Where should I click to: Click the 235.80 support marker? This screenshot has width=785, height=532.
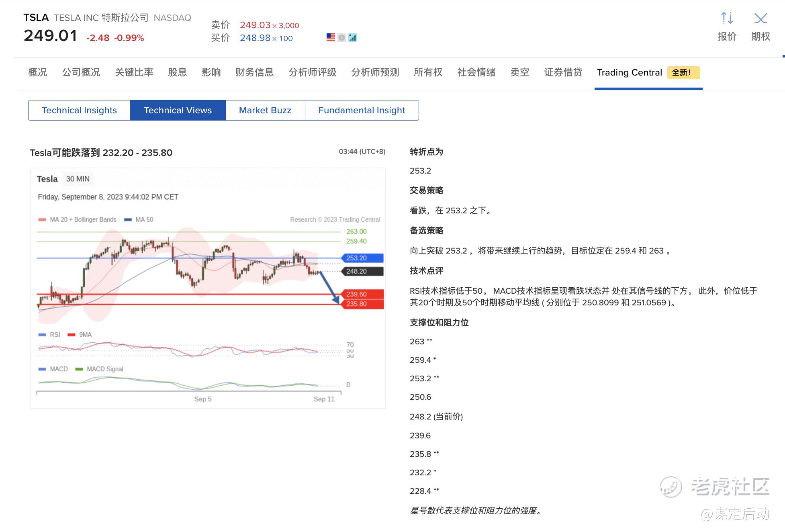pos(362,304)
